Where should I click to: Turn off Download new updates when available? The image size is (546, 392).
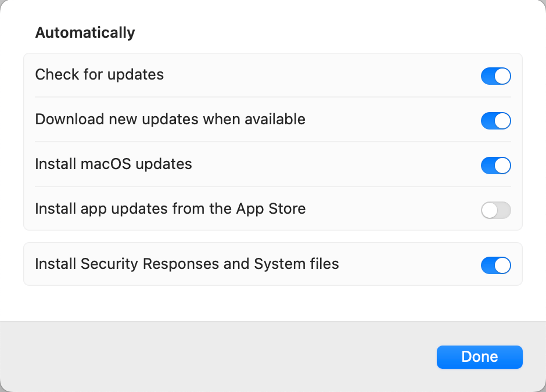[x=496, y=121]
